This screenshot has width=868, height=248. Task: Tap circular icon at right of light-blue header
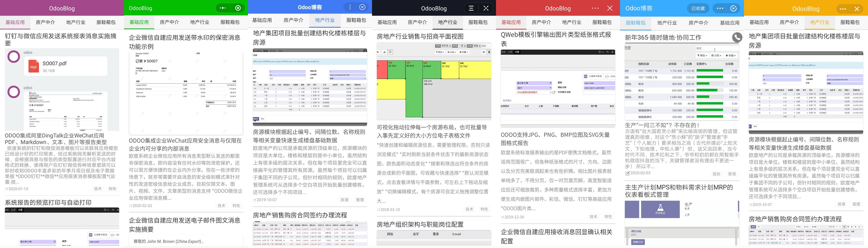[734, 8]
